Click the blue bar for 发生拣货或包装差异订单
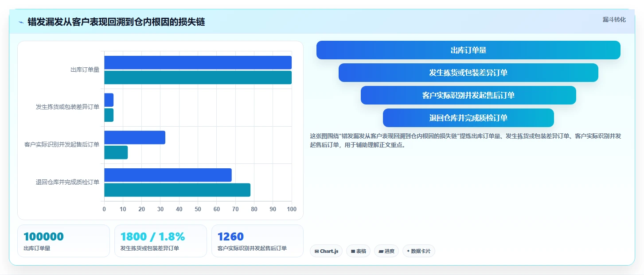 109,100
